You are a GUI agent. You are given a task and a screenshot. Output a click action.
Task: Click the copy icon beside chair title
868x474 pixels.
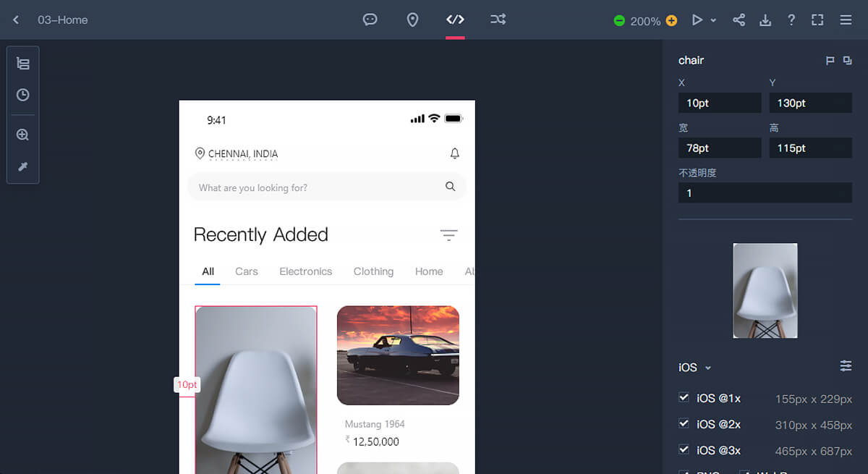pos(847,61)
